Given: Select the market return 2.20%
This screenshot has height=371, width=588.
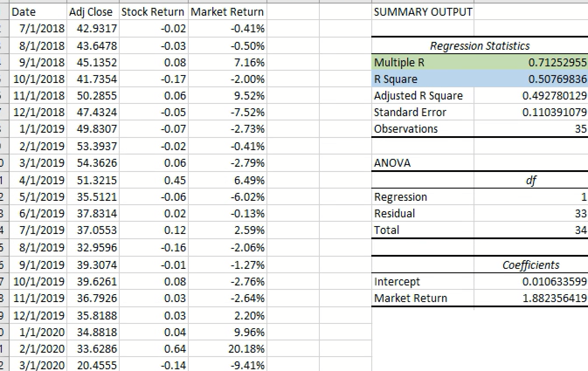Looking at the screenshot, I should click(x=227, y=315).
